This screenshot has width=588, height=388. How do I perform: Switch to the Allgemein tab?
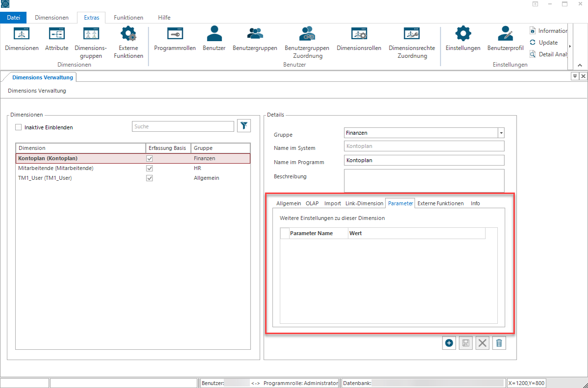click(289, 203)
